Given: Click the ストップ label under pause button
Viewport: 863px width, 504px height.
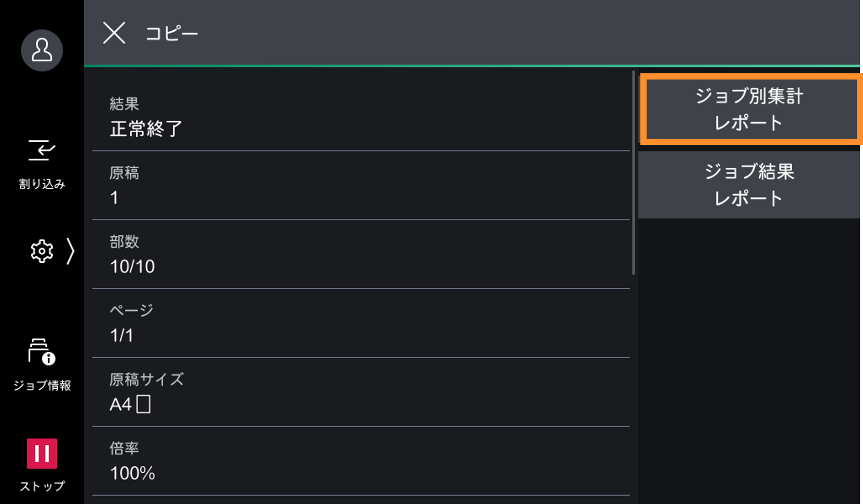Looking at the screenshot, I should (x=42, y=486).
